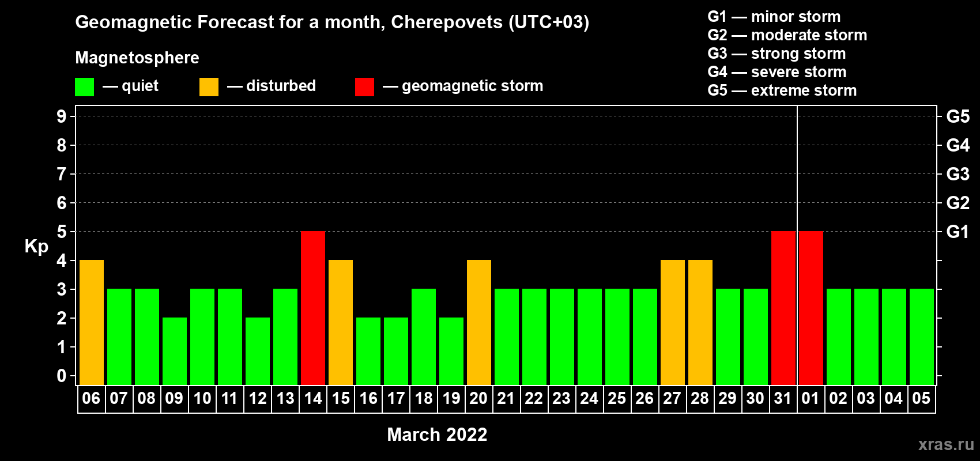Image resolution: width=980 pixels, height=461 pixels.
Task: Click the G1 label on the right axis
Action: 958,232
